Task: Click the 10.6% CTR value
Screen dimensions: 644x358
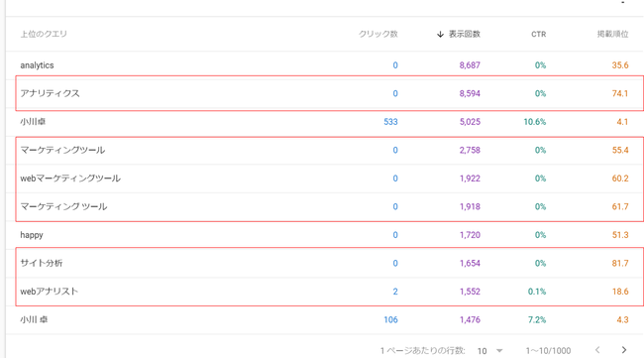Action: pos(535,122)
